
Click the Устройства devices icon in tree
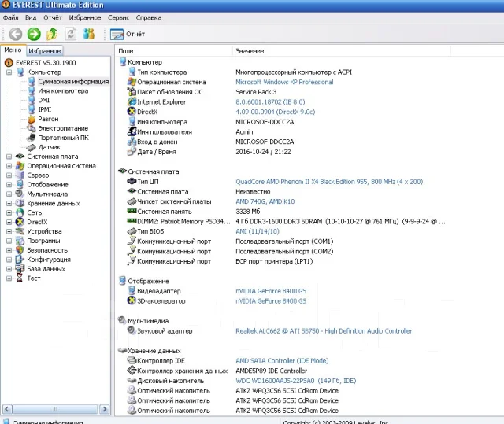point(20,231)
